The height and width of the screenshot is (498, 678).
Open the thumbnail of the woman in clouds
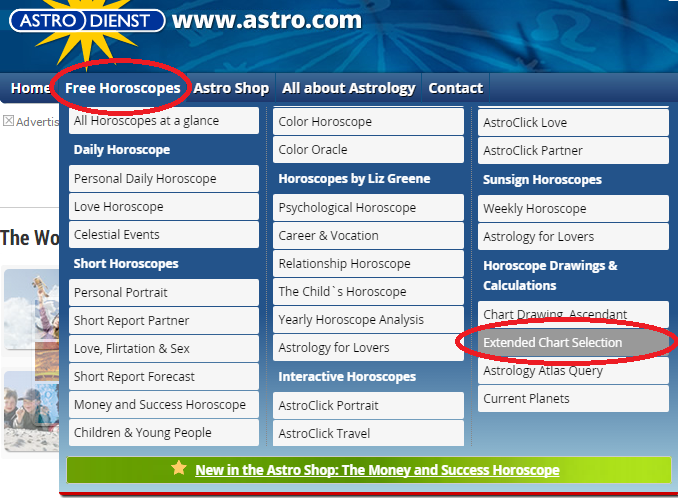pyautogui.click(x=31, y=309)
